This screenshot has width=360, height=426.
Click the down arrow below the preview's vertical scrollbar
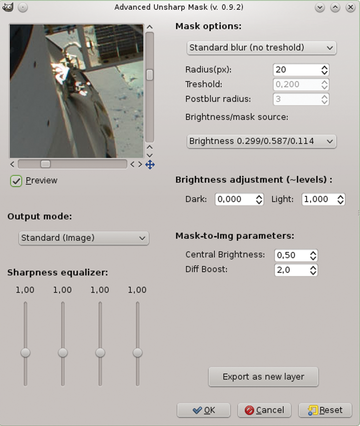coord(150,155)
